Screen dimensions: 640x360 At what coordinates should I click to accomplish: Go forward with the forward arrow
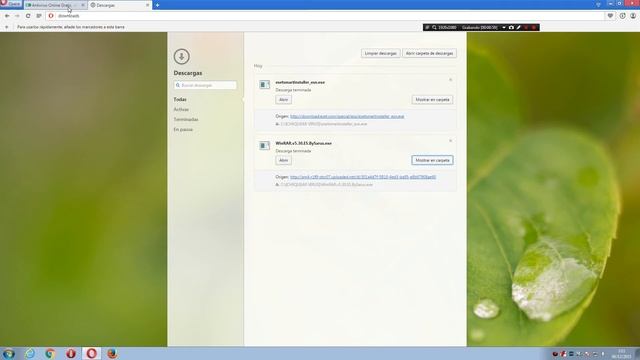tap(17, 16)
